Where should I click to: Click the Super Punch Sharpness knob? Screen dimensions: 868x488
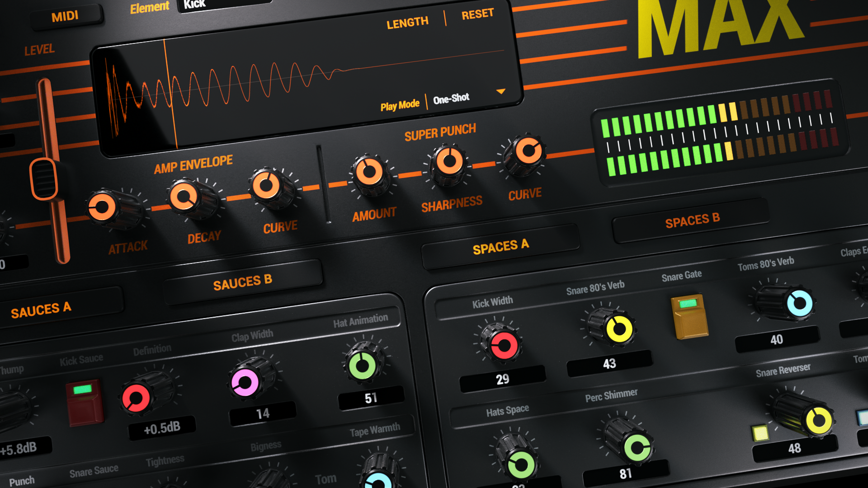[449, 161]
